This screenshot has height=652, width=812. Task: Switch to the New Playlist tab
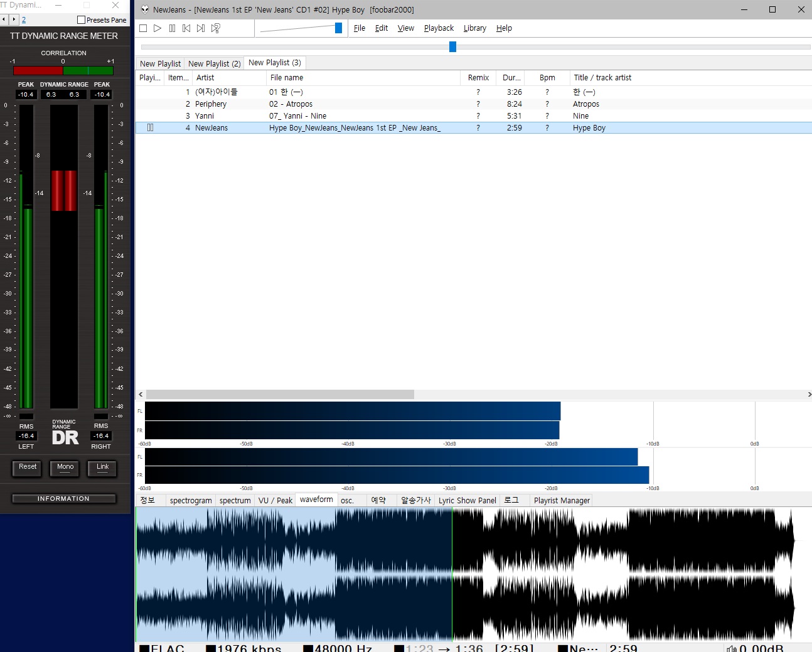(x=160, y=63)
